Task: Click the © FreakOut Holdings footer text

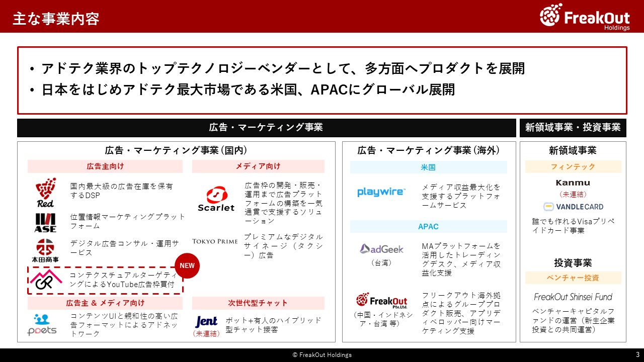Action: click(x=322, y=355)
